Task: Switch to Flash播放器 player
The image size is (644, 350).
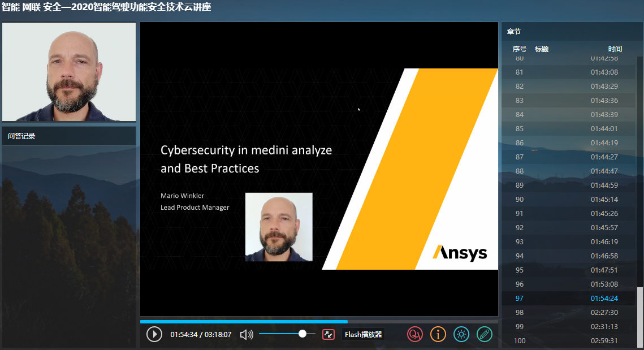Action: point(364,334)
